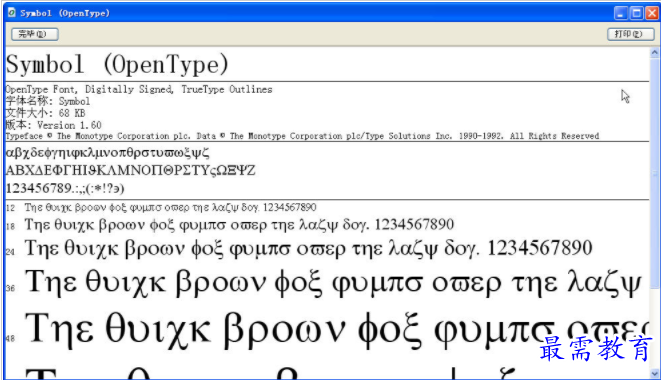Click the large heading Symbol (OpenType)
The image size is (661, 380).
point(117,65)
